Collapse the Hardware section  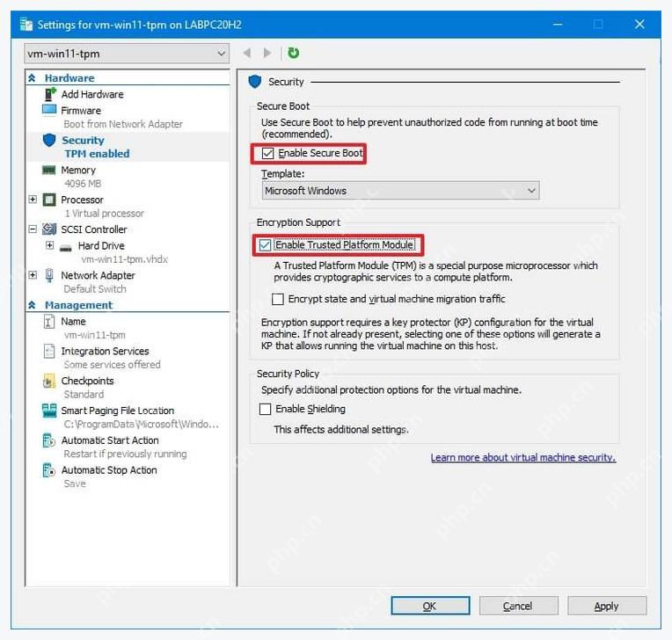(x=32, y=78)
